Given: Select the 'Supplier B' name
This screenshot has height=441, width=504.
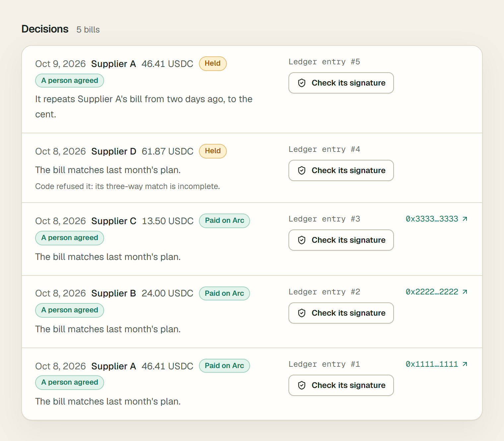Looking at the screenshot, I should (114, 293).
